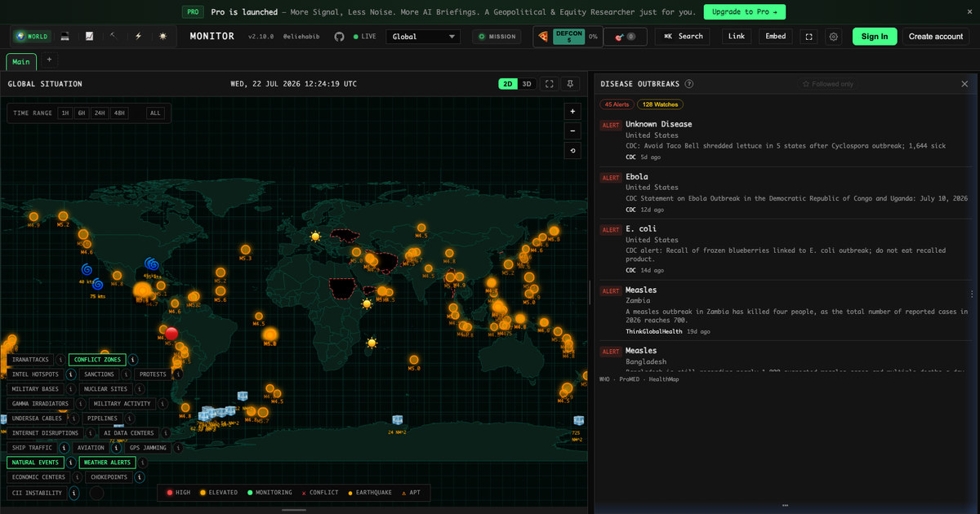
Task: Click the DEFCON 5 pizza indicator
Action: point(568,37)
